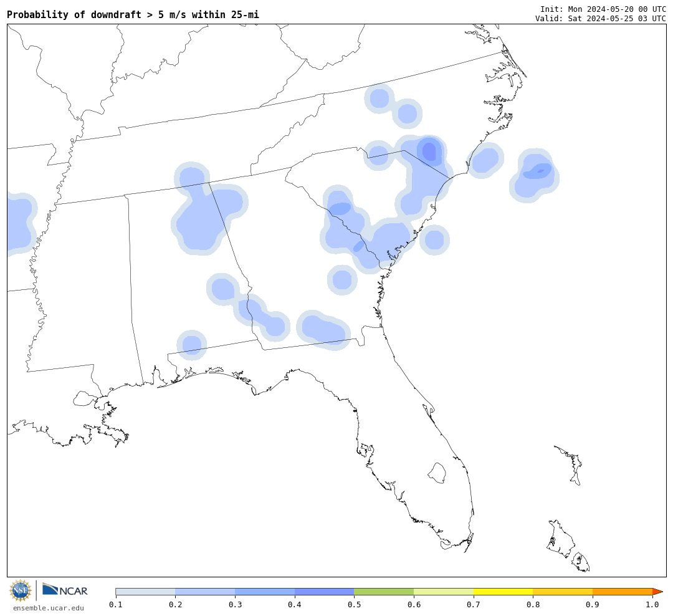Click the colorbar label '0.4'
This screenshot has height=616, width=673.
pyautogui.click(x=294, y=605)
